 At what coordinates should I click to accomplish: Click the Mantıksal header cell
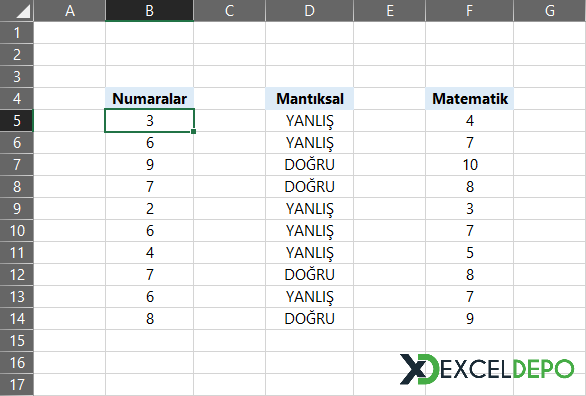click(x=309, y=99)
